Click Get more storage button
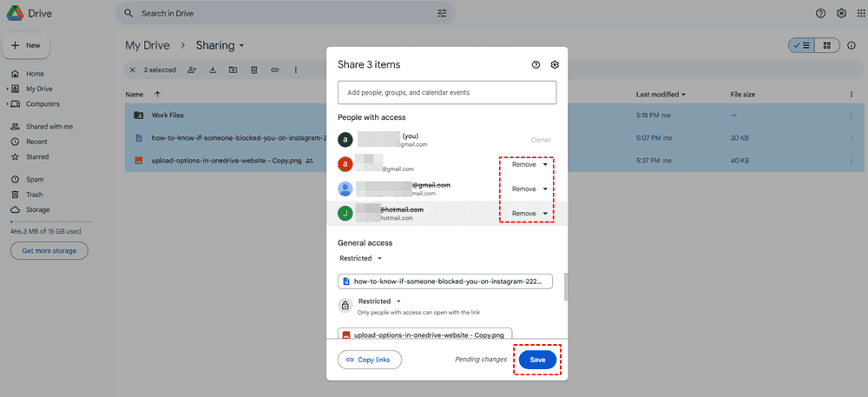Viewport: 868px width, 397px height. click(x=49, y=251)
